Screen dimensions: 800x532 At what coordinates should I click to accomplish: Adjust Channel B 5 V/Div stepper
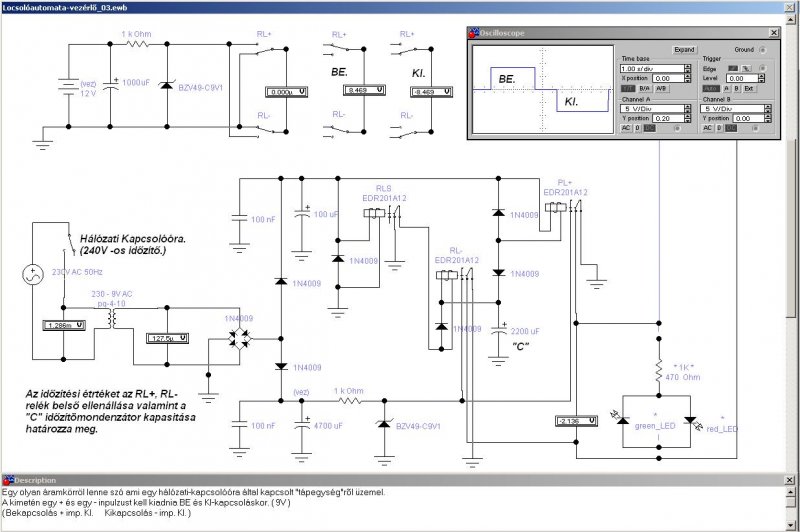coord(768,109)
